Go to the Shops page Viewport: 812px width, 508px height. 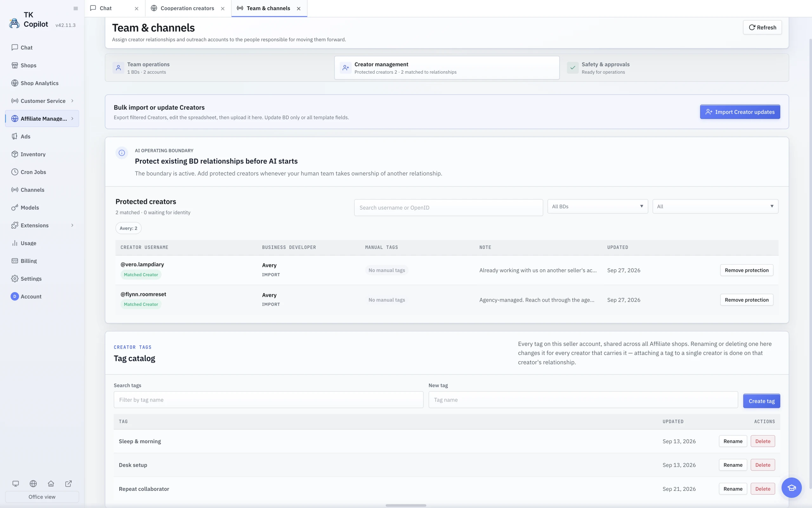[42, 65]
